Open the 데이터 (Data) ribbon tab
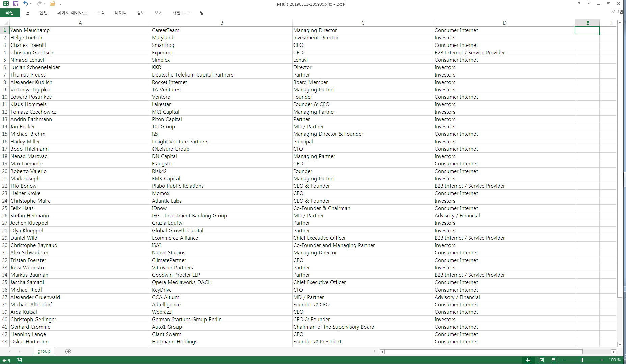This screenshot has height=364, width=626. click(120, 13)
